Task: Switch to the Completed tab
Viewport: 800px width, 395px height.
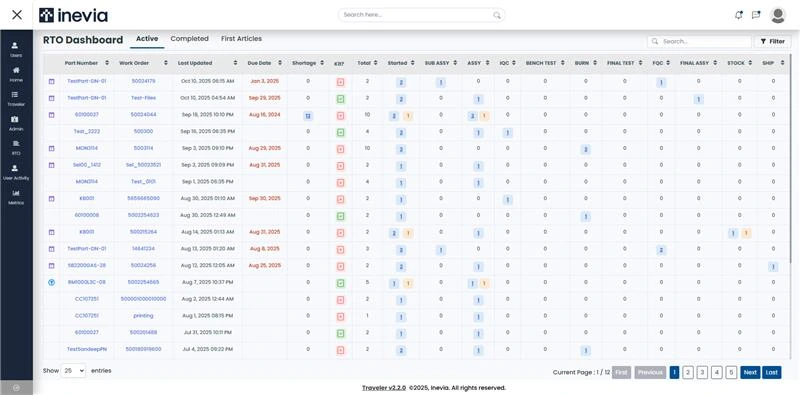Action: pos(189,39)
